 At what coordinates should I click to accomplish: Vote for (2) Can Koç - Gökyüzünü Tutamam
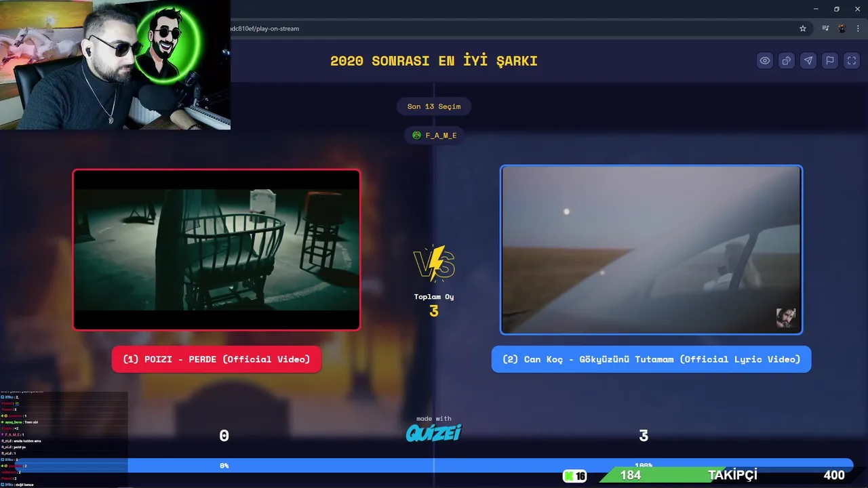651,359
